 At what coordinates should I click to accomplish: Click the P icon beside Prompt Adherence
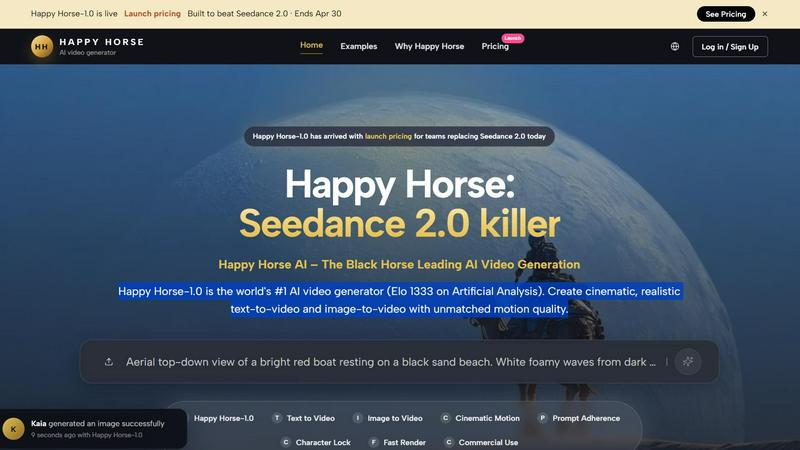click(x=542, y=418)
